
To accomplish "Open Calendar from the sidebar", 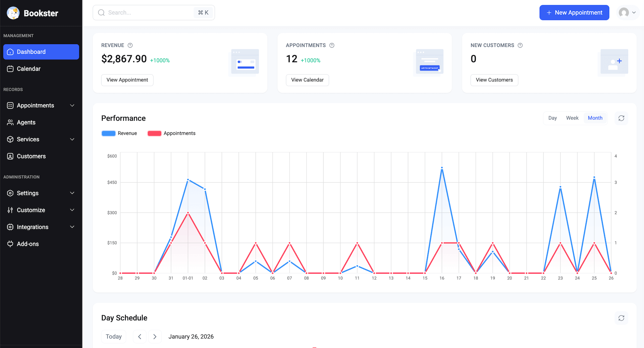I will click(x=29, y=69).
